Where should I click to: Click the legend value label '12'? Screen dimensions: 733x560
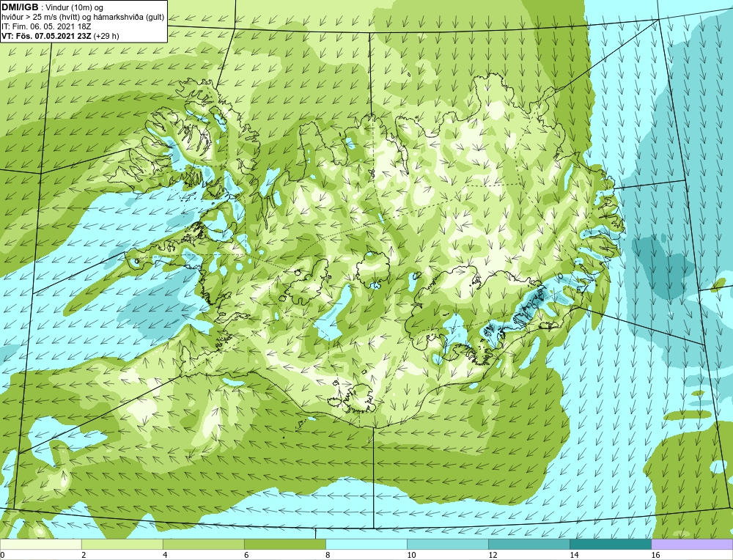click(493, 555)
